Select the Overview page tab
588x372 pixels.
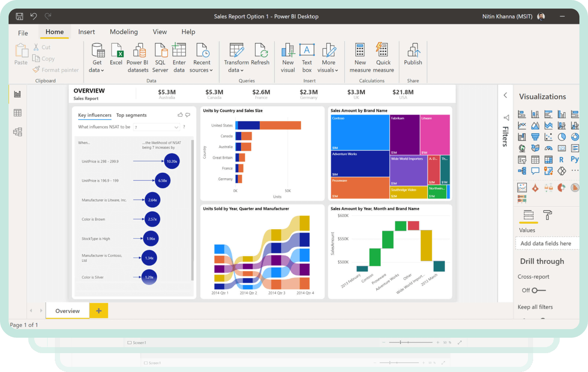(x=67, y=311)
